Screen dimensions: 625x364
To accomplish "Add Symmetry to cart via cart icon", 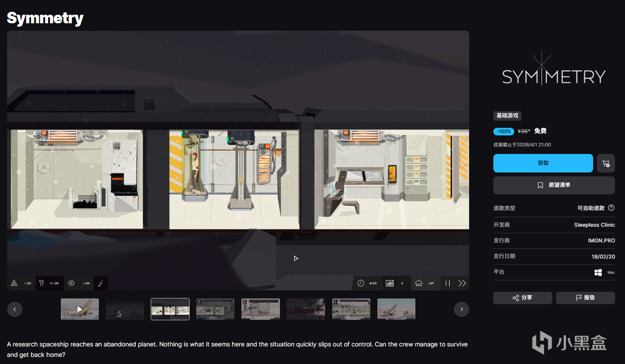I will coord(606,163).
